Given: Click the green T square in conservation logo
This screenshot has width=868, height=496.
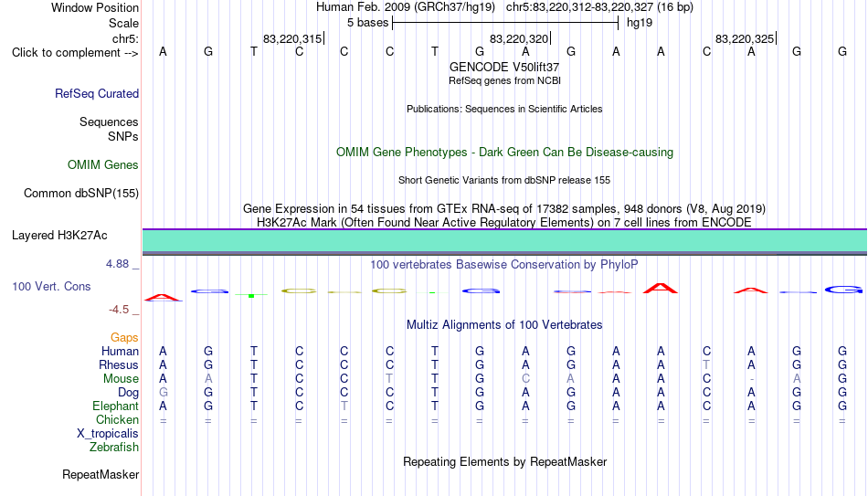Looking at the screenshot, I should [251, 296].
